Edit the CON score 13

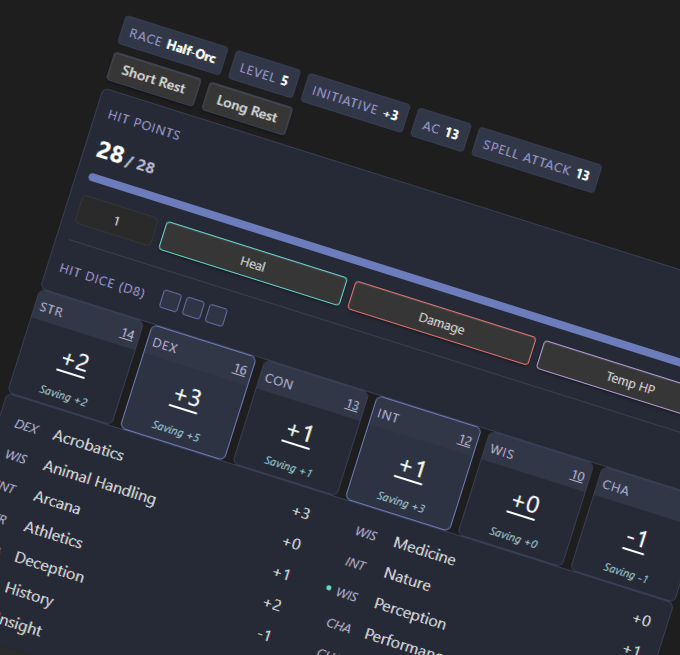coord(352,405)
